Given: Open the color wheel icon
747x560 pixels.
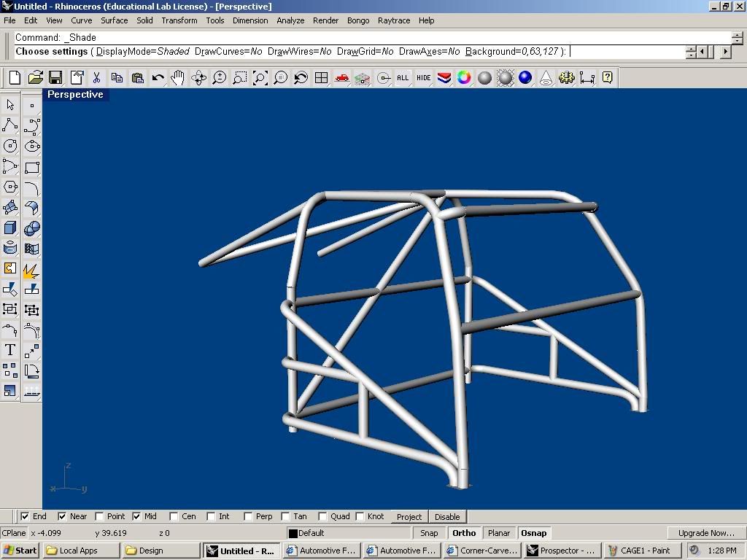Looking at the screenshot, I should coord(464,77).
